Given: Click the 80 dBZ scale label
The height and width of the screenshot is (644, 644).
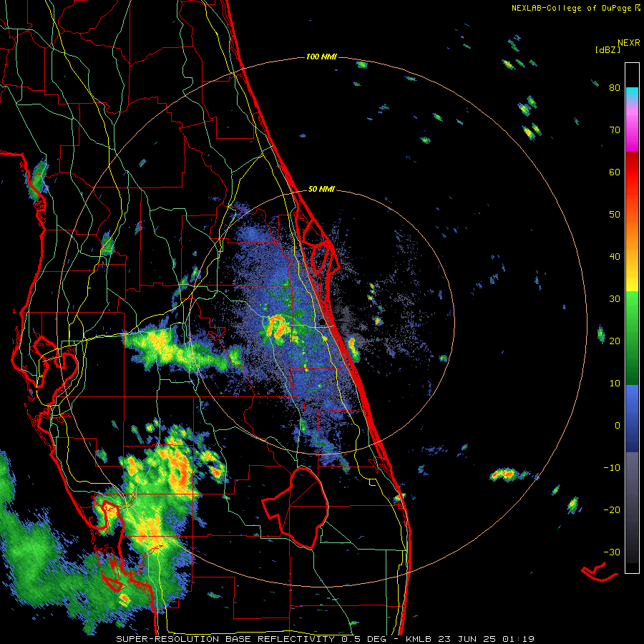Looking at the screenshot, I should point(615,88).
